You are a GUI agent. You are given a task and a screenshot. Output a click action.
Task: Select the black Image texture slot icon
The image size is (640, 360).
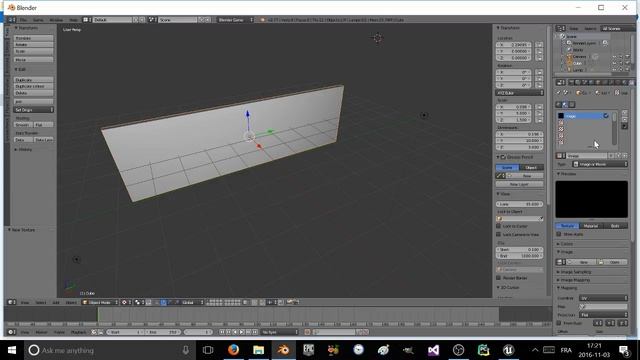point(561,116)
